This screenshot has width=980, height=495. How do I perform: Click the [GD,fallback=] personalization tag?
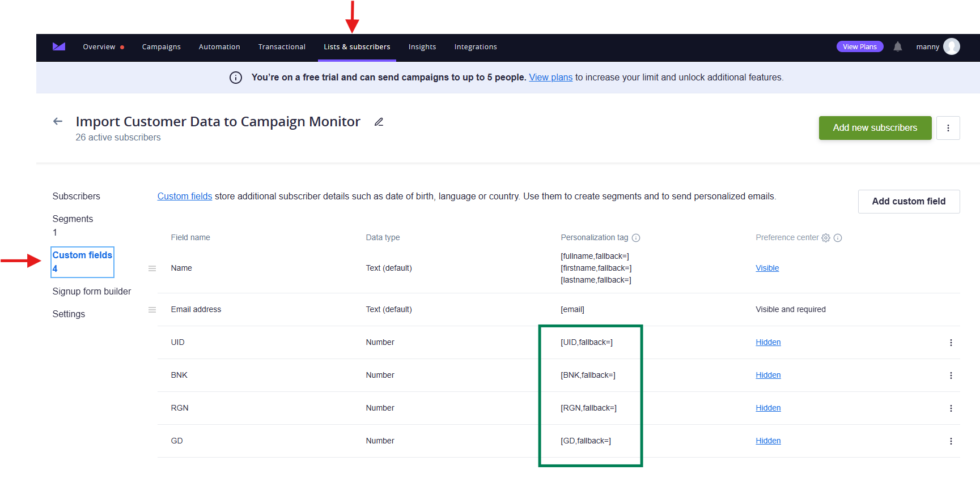tap(586, 441)
